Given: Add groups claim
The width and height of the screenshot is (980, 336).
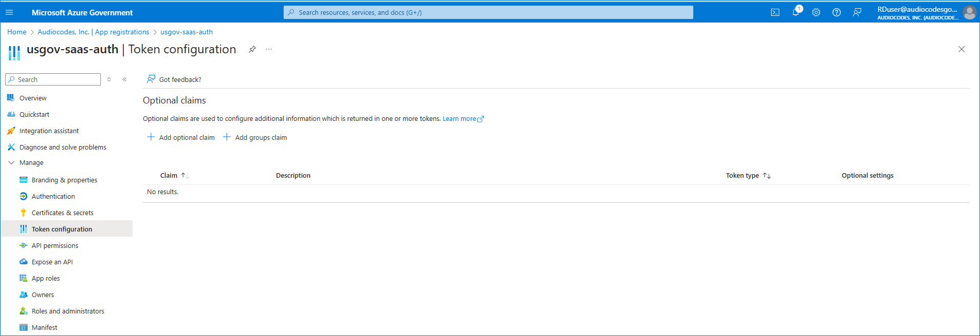Looking at the screenshot, I should tap(255, 137).
